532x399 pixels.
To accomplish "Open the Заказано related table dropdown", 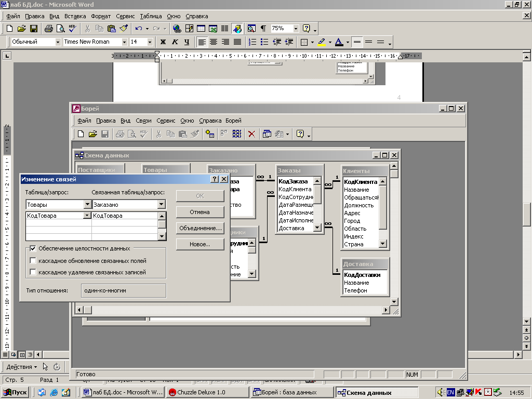I will [x=162, y=204].
